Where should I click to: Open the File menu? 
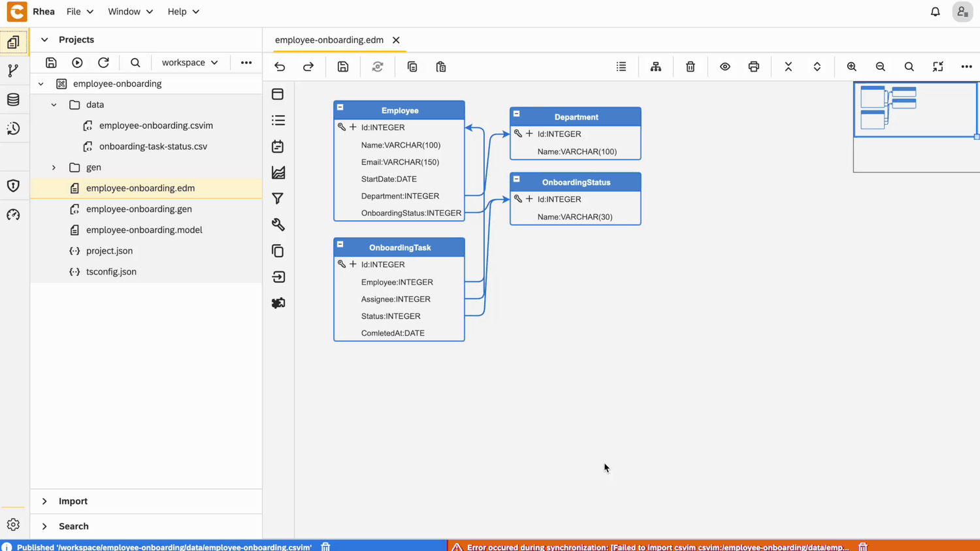tap(80, 12)
